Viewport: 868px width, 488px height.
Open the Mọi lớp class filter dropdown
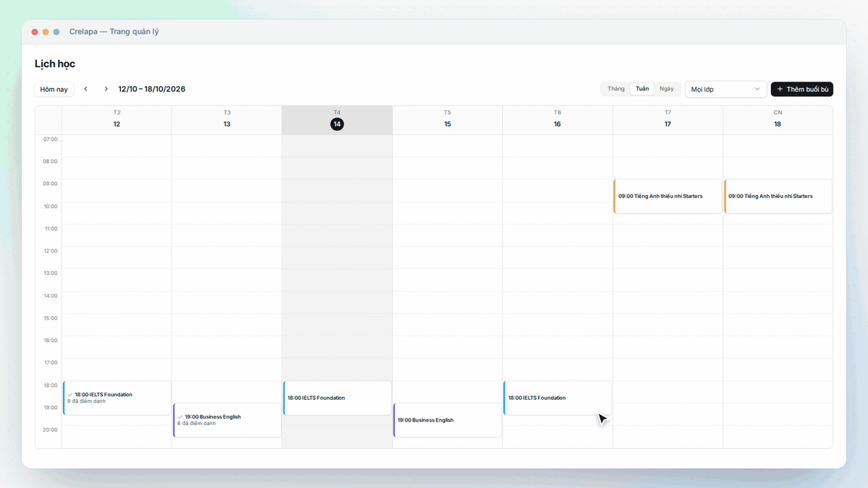pyautogui.click(x=726, y=89)
